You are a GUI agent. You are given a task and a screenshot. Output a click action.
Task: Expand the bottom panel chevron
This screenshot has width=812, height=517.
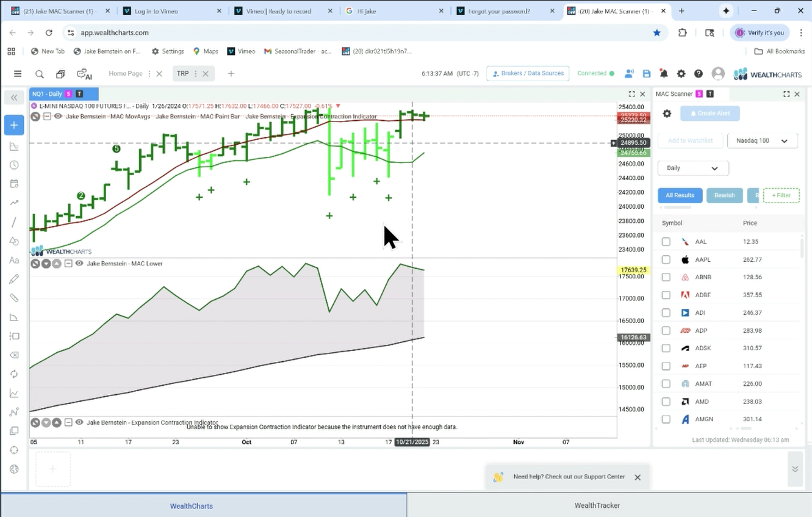click(795, 469)
